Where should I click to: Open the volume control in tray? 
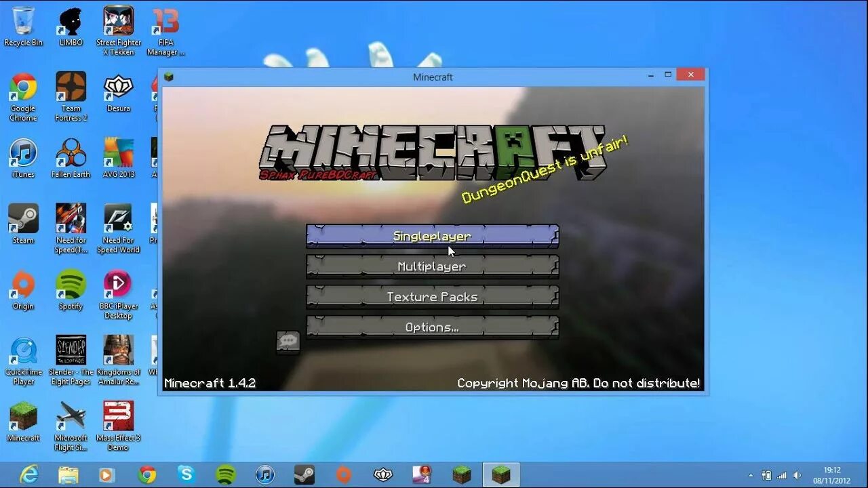[x=797, y=475]
